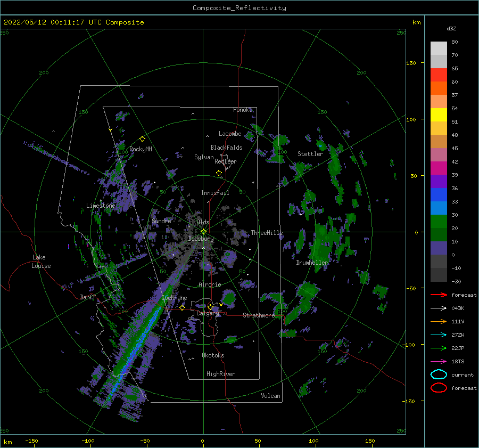Pick the magenta 39-42 dBZ swatch

[x=439, y=168]
